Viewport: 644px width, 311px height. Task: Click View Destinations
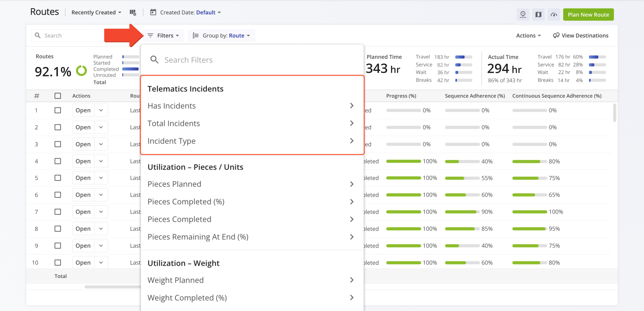pos(580,35)
